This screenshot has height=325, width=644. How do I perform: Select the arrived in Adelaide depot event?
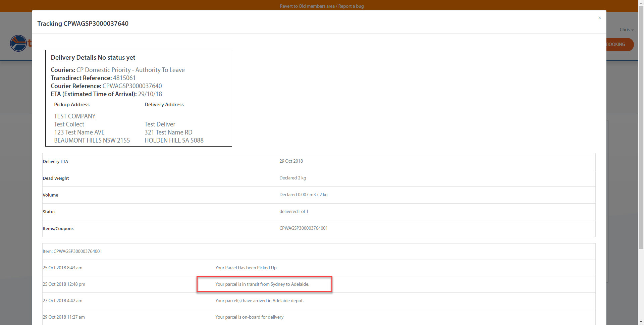click(x=259, y=301)
